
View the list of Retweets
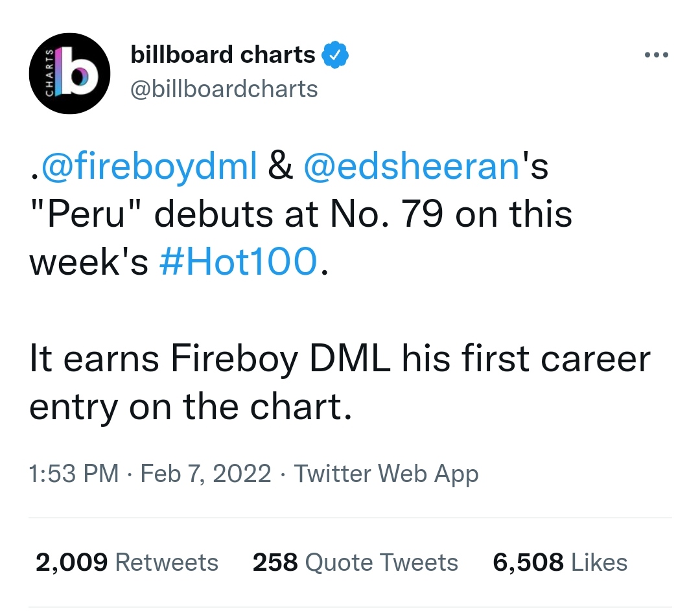point(167,562)
